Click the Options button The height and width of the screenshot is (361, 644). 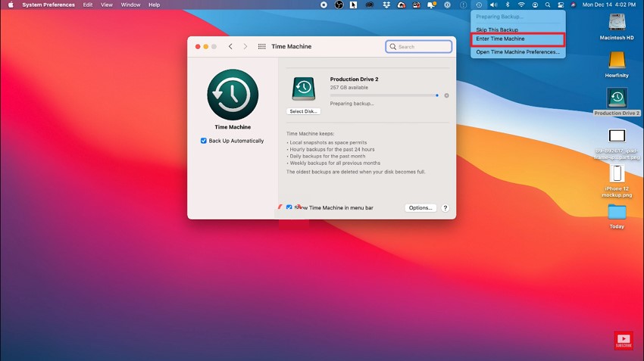point(420,208)
